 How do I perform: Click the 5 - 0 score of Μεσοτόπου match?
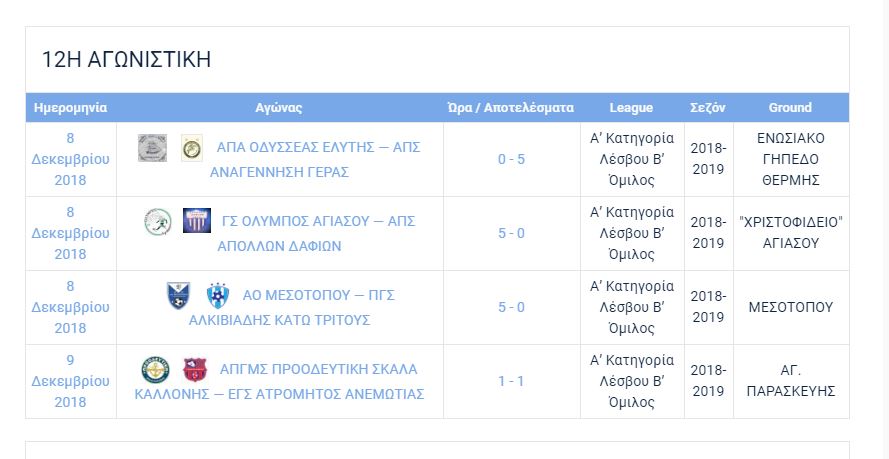tap(511, 307)
